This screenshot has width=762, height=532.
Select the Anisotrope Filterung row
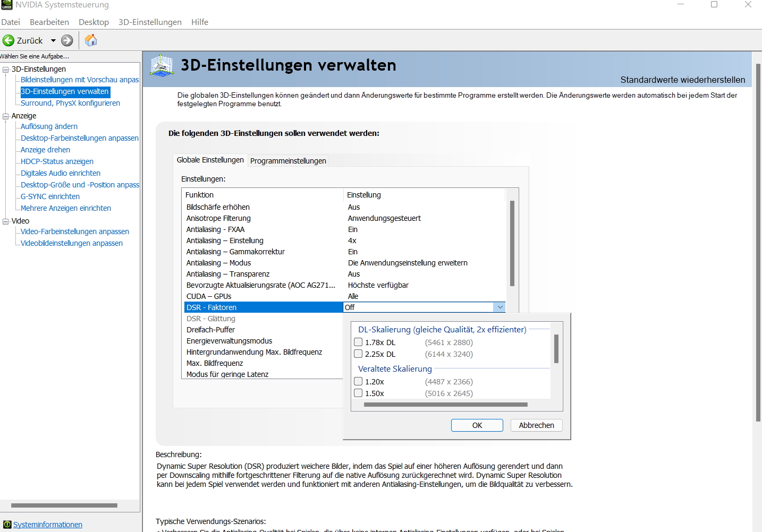point(344,218)
